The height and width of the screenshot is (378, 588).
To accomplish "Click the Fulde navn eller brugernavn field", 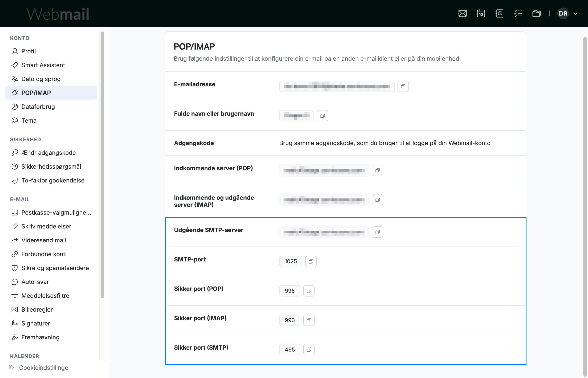I will click(297, 116).
